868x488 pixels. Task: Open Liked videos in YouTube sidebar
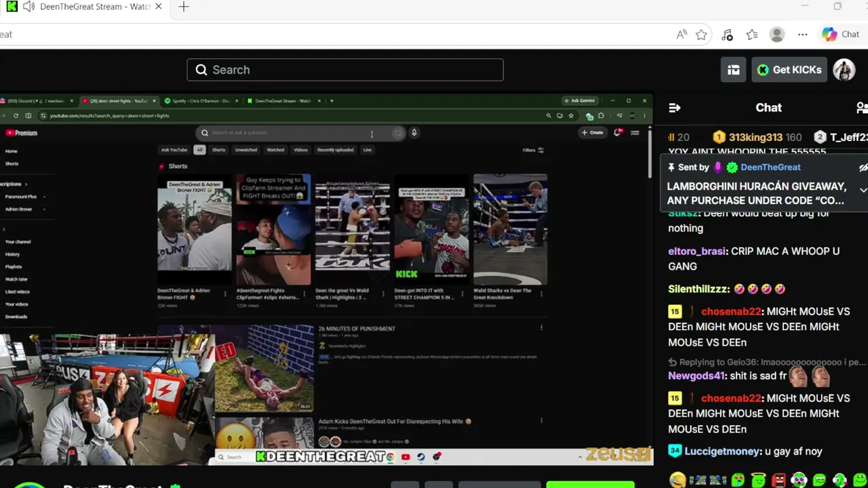(x=18, y=291)
